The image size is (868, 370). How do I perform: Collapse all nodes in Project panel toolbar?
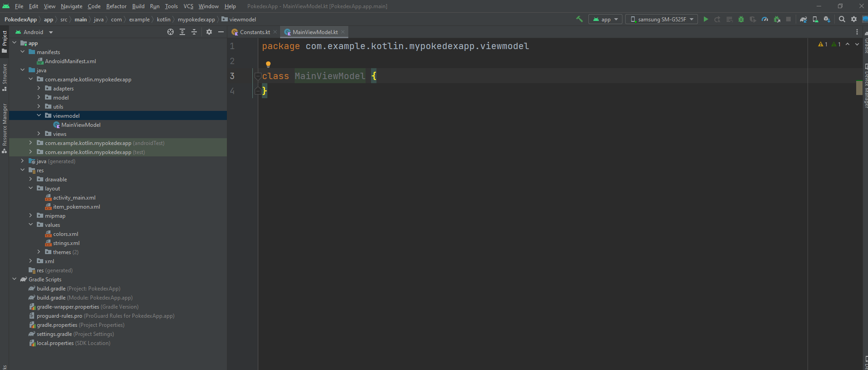[194, 32]
